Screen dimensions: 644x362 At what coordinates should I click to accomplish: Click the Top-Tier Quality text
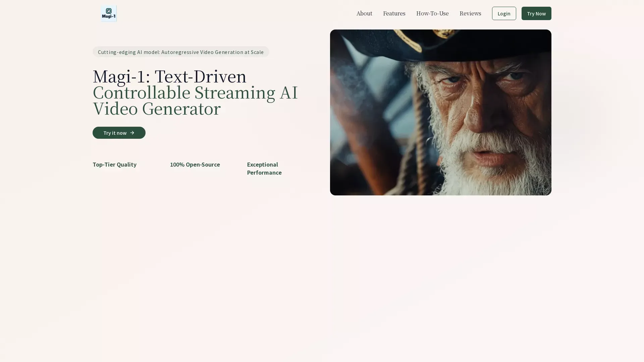114,165
